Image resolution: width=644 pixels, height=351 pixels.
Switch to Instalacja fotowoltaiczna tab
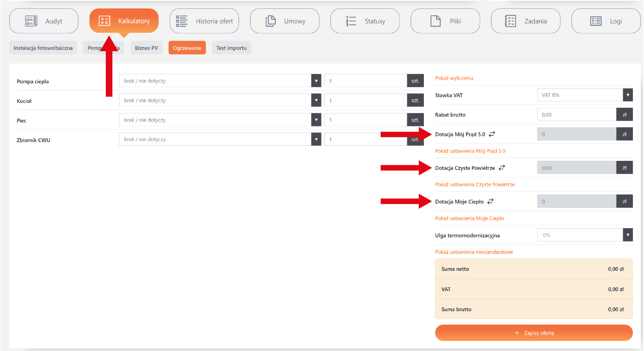[43, 48]
